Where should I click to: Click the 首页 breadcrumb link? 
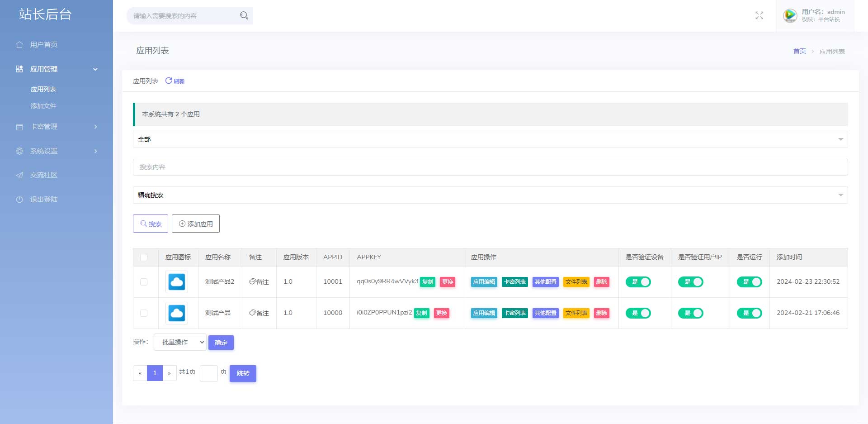(x=799, y=51)
